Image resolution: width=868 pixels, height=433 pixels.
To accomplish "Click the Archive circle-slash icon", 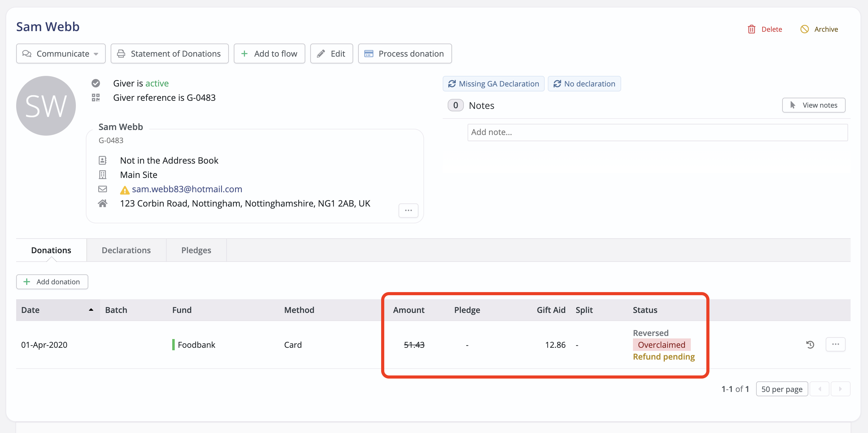I will [x=804, y=29].
